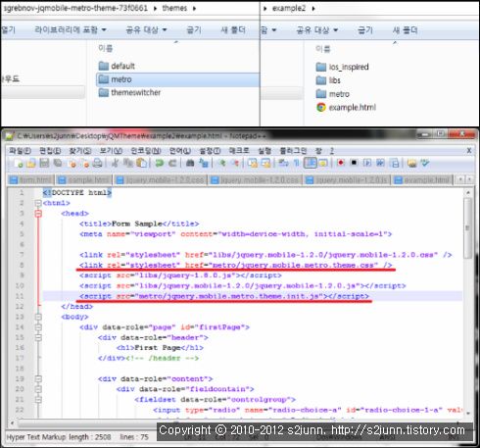480x448 pixels.
Task: Click the Zoom Out icon
Action: click(235, 163)
